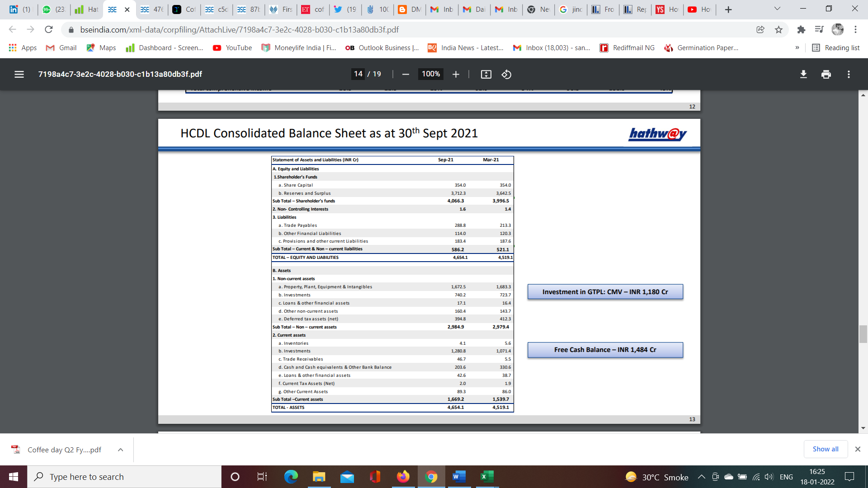Expand hidden bookmarks overflow chevron

pyautogui.click(x=797, y=47)
